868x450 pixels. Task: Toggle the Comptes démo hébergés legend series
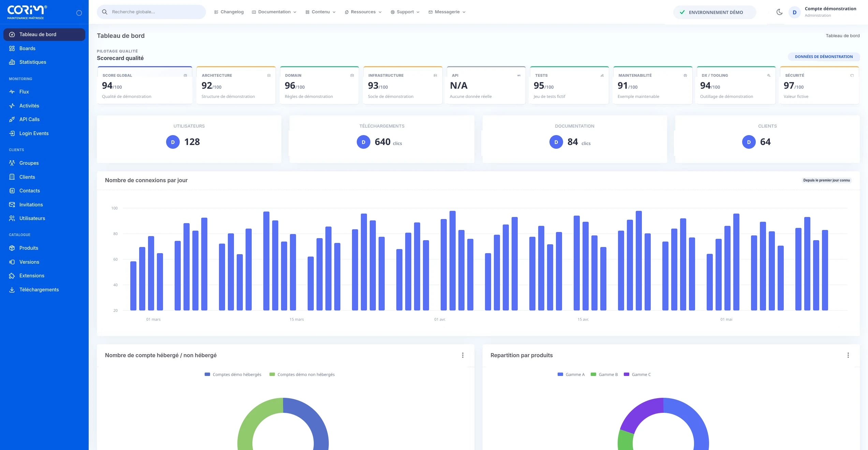[x=233, y=375]
